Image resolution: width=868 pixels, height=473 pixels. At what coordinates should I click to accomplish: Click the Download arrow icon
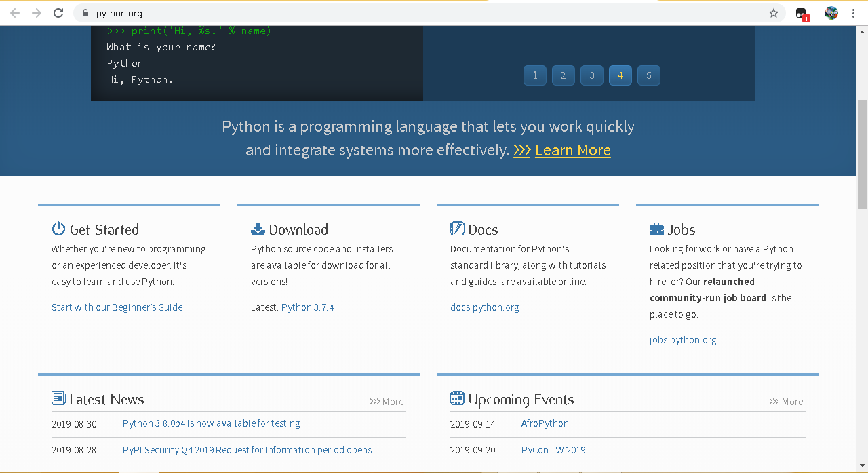(x=258, y=229)
